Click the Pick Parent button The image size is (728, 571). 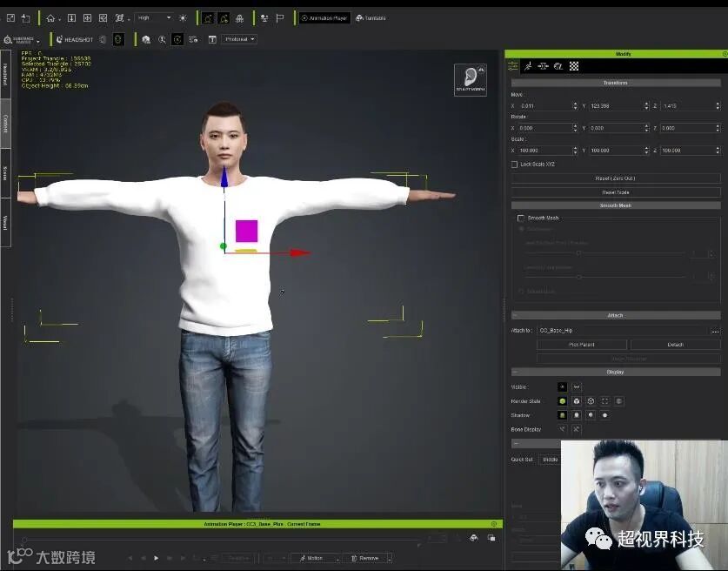pyautogui.click(x=581, y=345)
